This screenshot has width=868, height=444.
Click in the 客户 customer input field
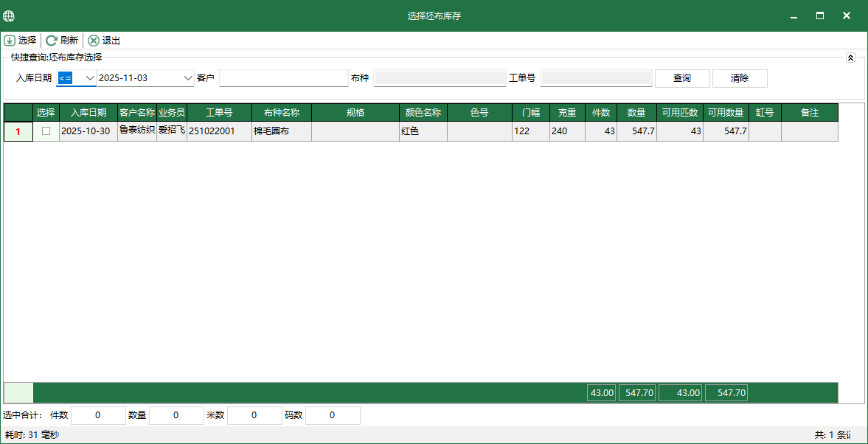pos(284,77)
